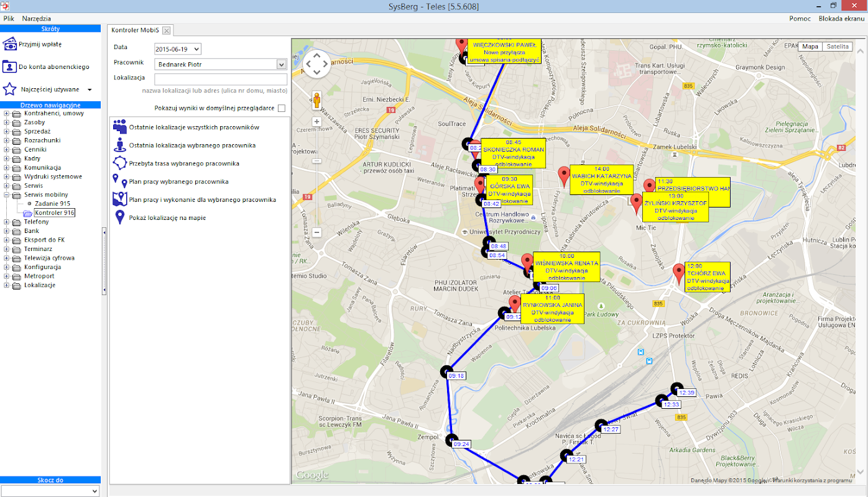Open the Data date dropdown
868x497 pixels.
coord(197,49)
